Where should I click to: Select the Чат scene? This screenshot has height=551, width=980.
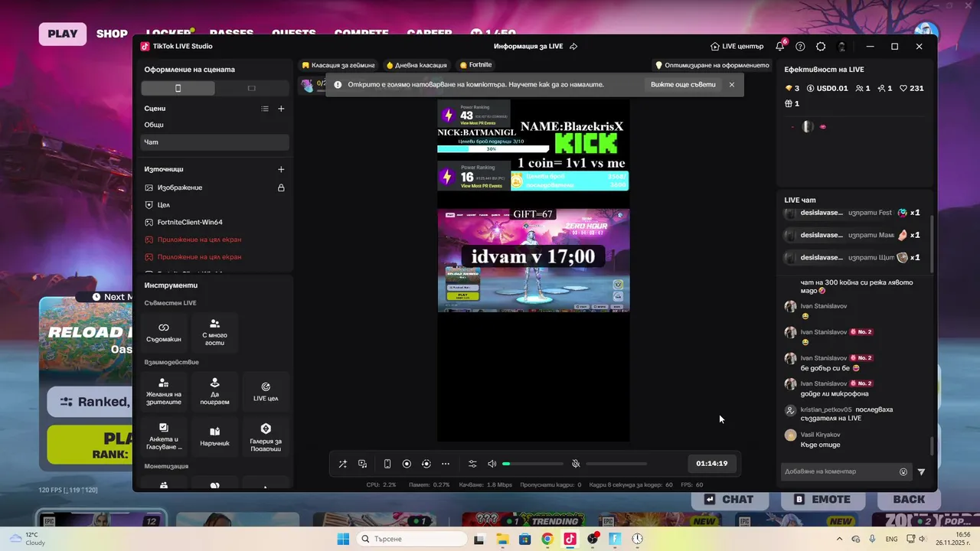click(214, 142)
